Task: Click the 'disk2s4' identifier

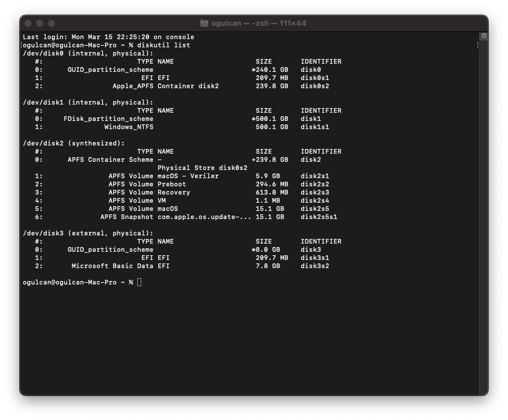Action: (x=315, y=200)
